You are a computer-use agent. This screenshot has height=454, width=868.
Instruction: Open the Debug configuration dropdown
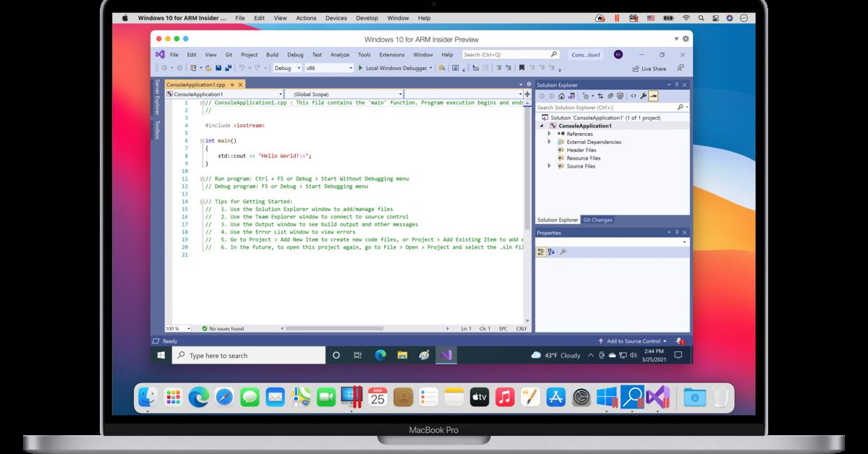point(286,68)
